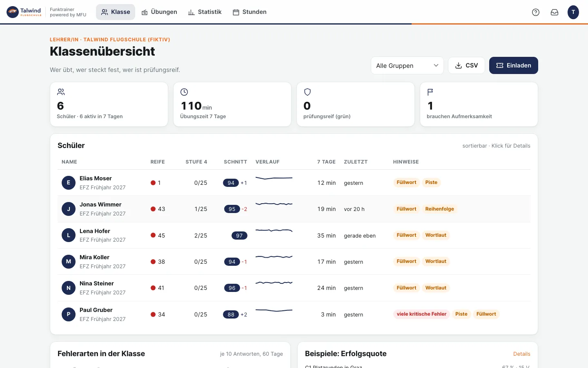Screen dimensions: 588x368
Task: Go to the Übungen tab
Action: click(x=159, y=12)
